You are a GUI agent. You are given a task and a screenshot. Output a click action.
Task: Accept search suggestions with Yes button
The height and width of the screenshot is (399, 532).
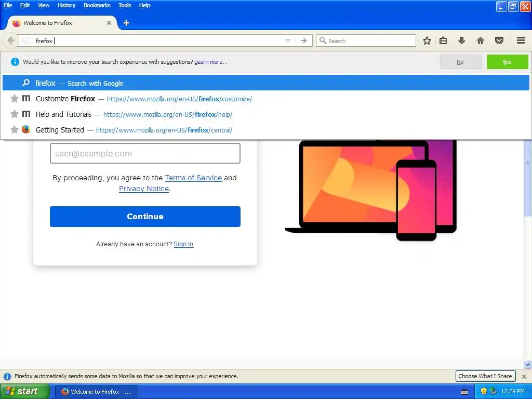point(507,62)
